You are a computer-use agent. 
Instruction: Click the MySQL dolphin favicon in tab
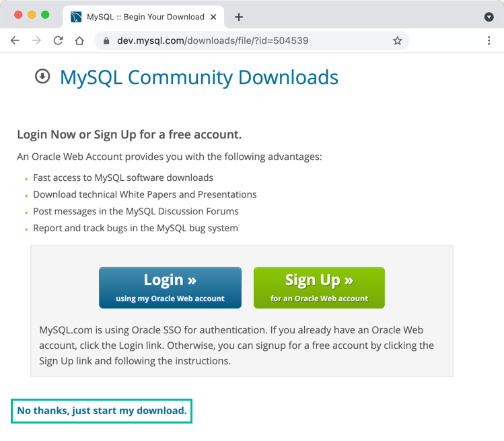[76, 17]
